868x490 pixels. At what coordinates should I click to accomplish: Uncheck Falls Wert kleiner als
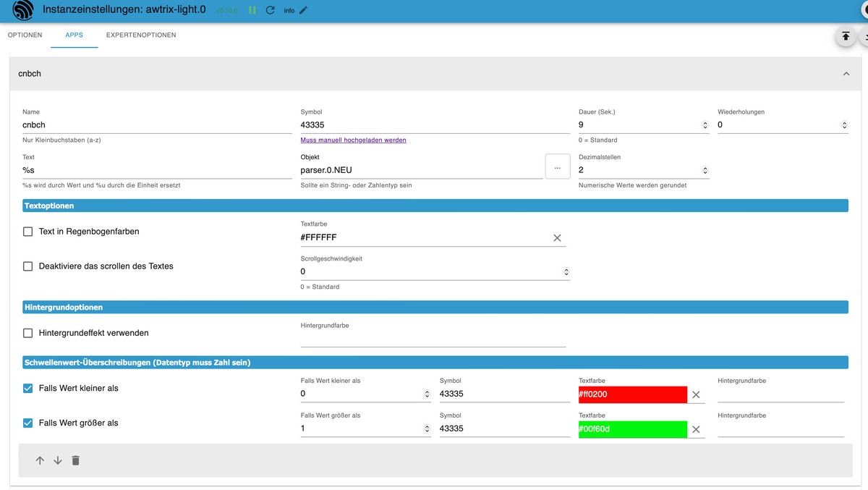(x=28, y=388)
